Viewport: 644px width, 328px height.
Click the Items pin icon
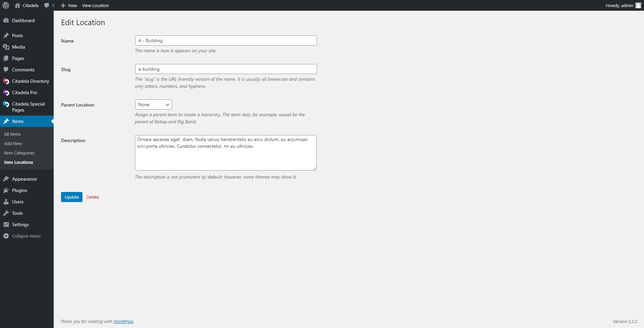(x=6, y=121)
